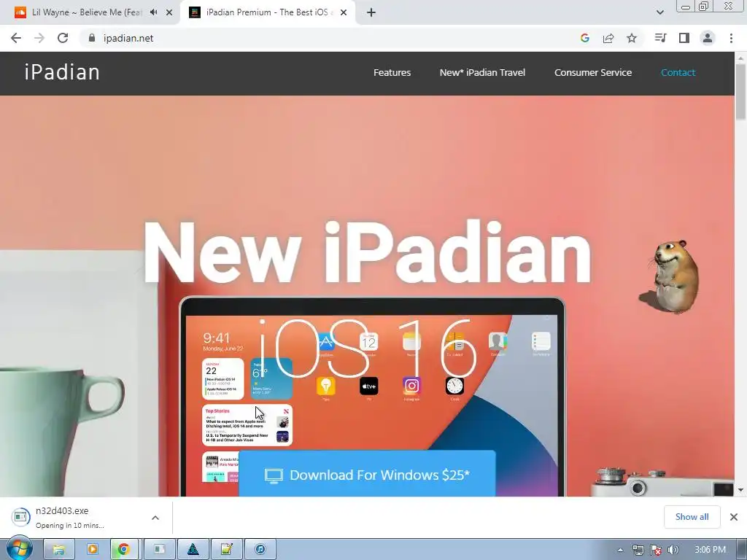The height and width of the screenshot is (560, 747).
Task: Open New* iPadian Travel page
Action: pos(482,72)
